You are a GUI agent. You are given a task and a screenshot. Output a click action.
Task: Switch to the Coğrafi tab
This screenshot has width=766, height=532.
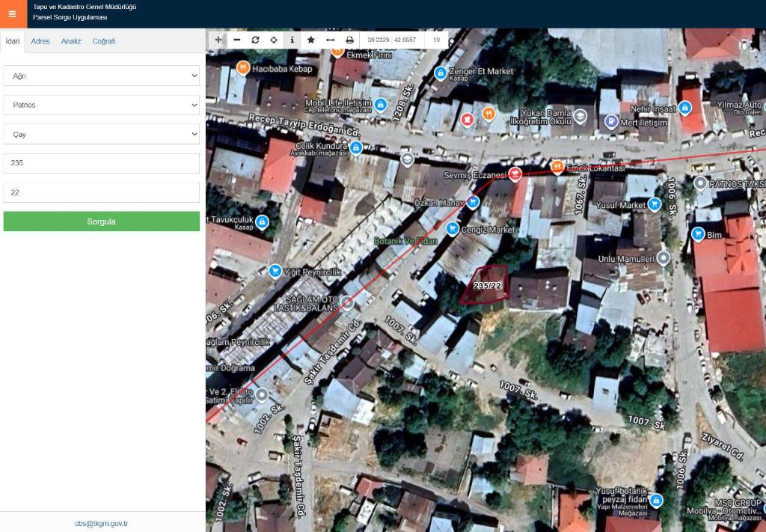point(103,41)
